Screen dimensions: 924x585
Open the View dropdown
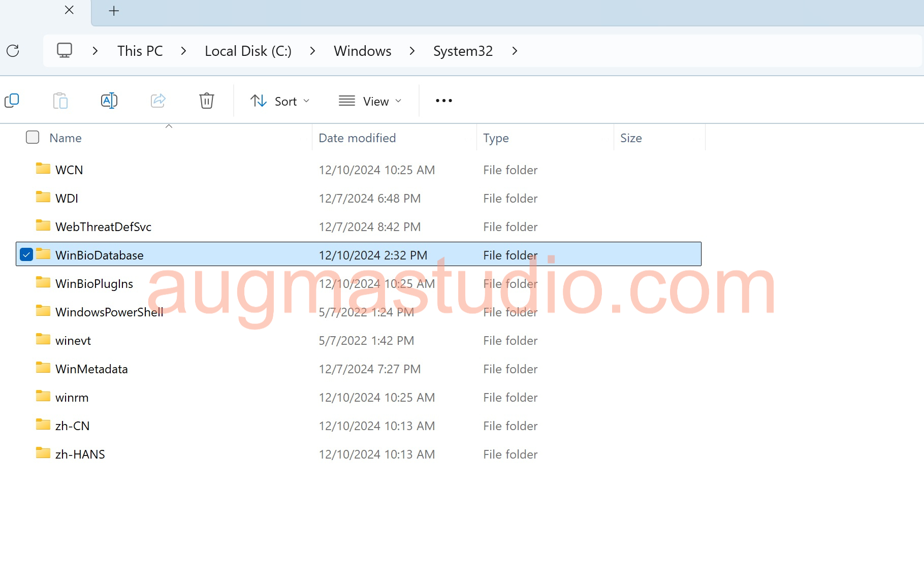[370, 101]
